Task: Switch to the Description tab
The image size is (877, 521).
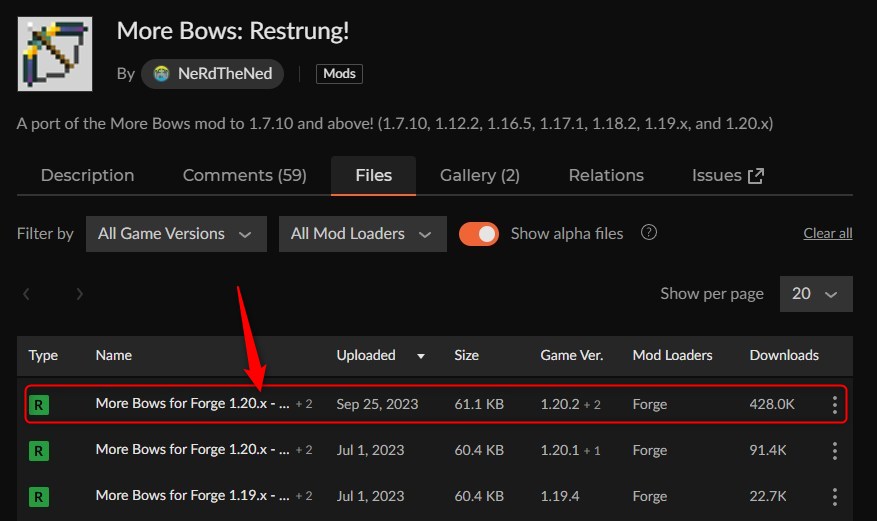Action: point(87,176)
